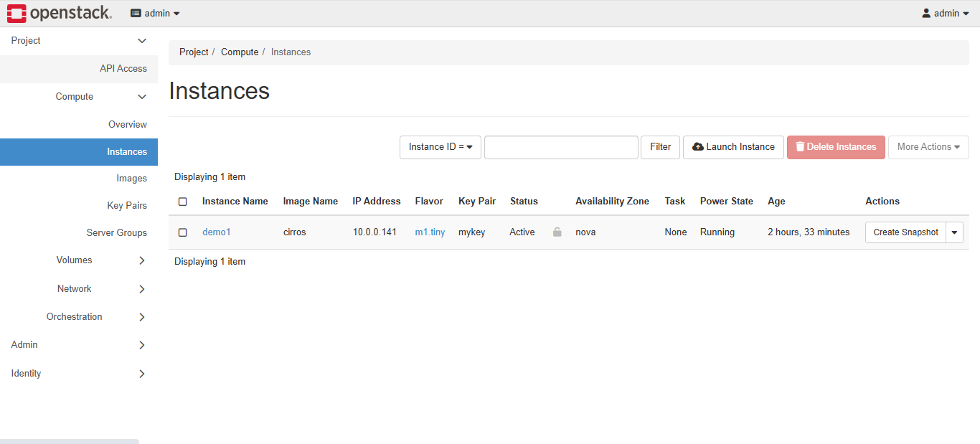
Task: Click the filter text input field
Action: [561, 147]
